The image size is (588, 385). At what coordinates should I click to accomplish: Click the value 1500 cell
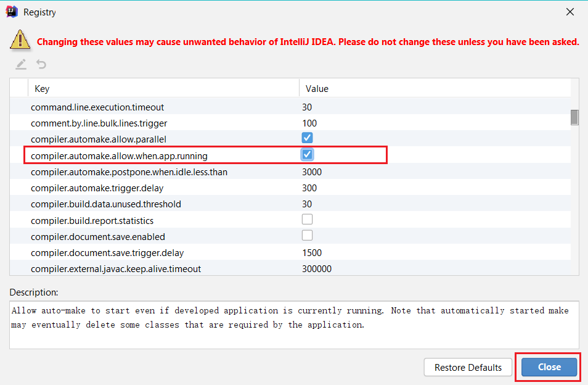pos(312,253)
